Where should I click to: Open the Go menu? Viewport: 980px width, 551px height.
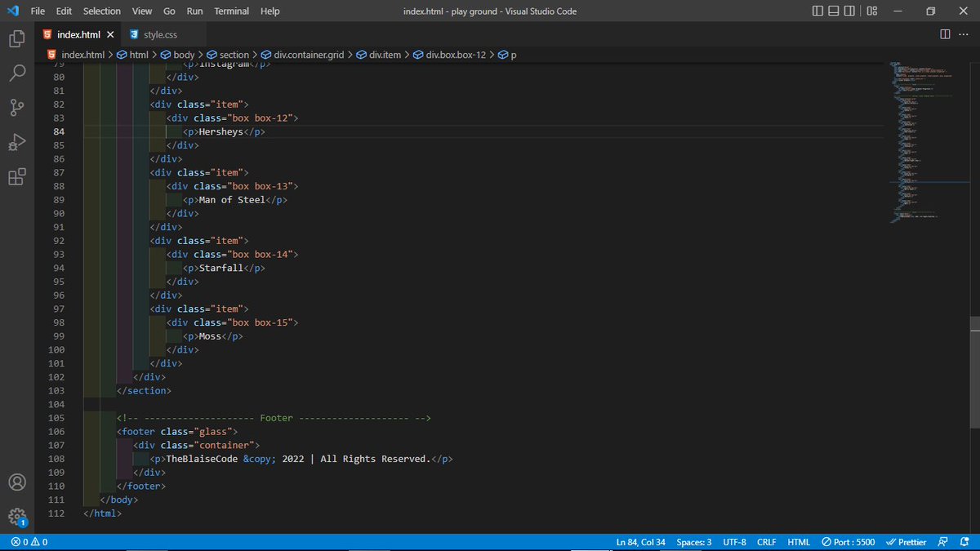pyautogui.click(x=169, y=11)
